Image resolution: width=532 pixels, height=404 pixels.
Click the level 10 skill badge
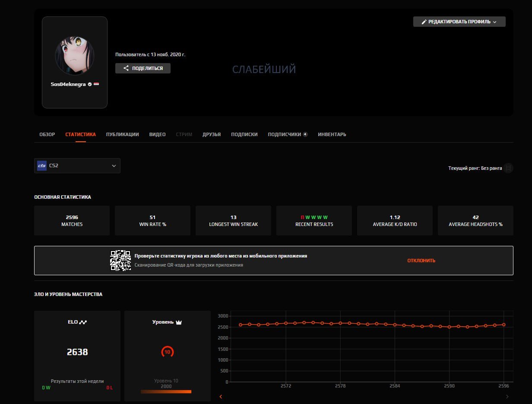pyautogui.click(x=167, y=352)
